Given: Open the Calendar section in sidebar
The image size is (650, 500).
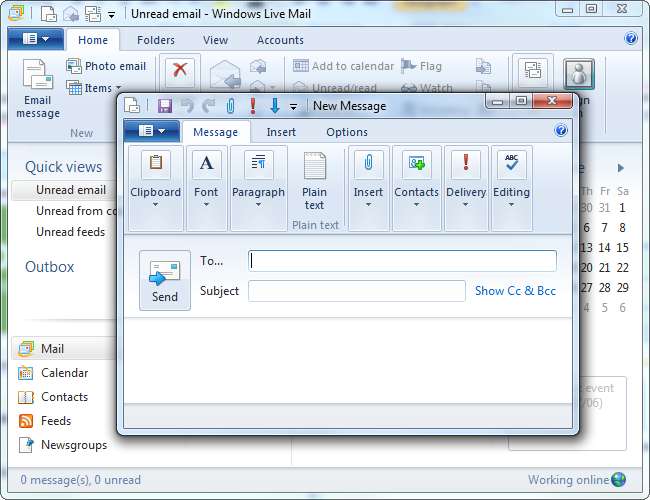Looking at the screenshot, I should [x=53, y=373].
